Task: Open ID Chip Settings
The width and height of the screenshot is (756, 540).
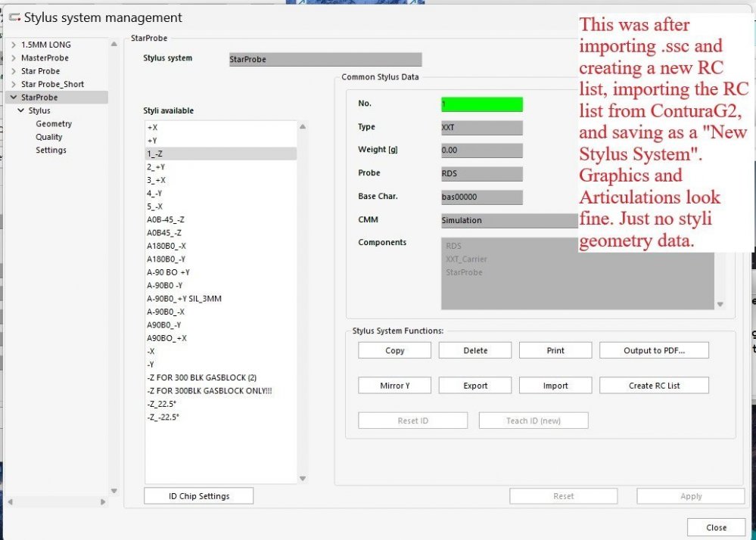Action: point(198,495)
